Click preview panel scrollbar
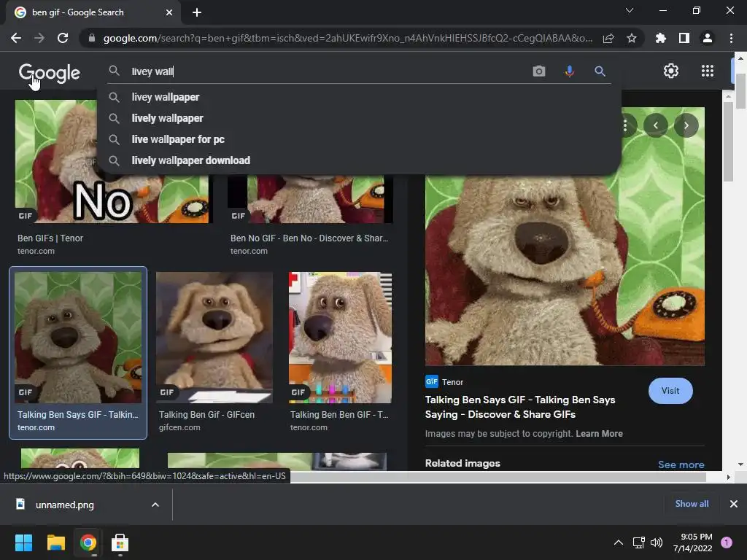747x560 pixels. [x=728, y=143]
